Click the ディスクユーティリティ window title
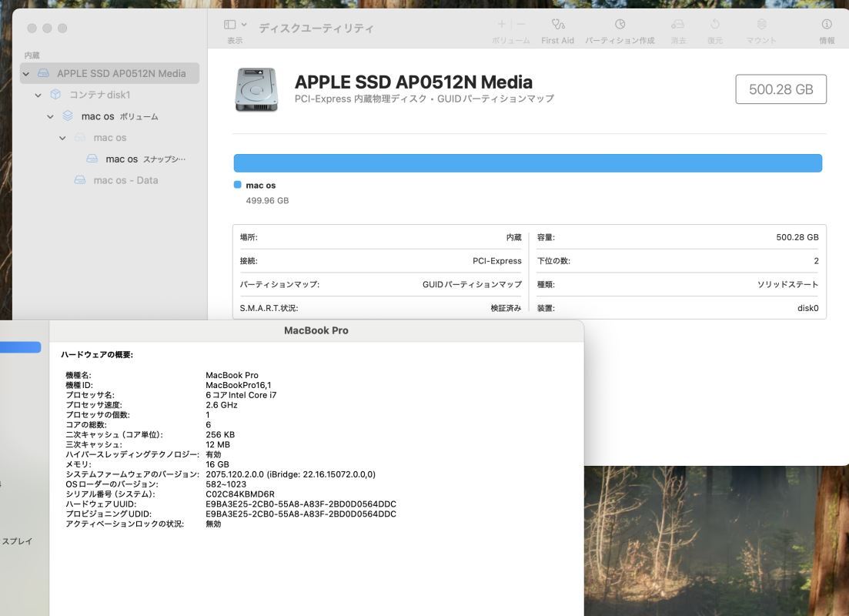 (x=316, y=28)
